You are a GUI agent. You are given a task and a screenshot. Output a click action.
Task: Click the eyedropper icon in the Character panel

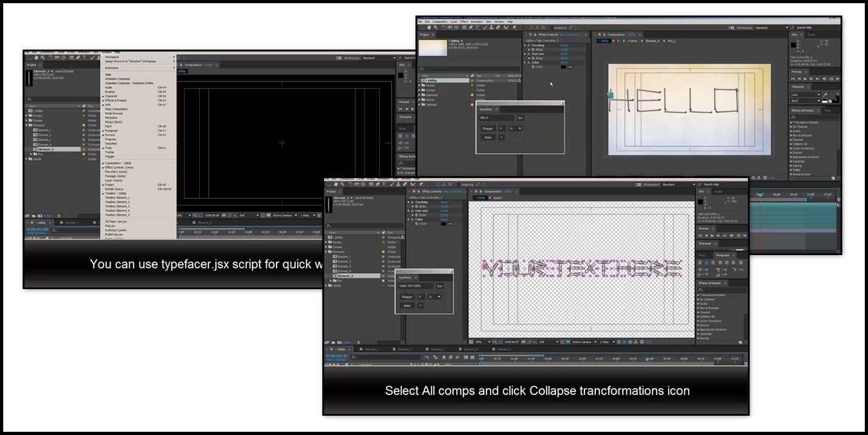825,94
